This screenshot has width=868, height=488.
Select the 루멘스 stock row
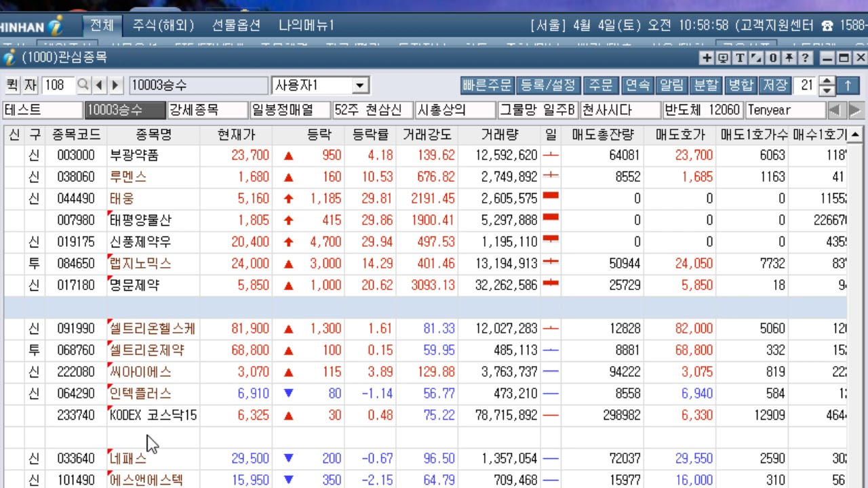pos(425,177)
